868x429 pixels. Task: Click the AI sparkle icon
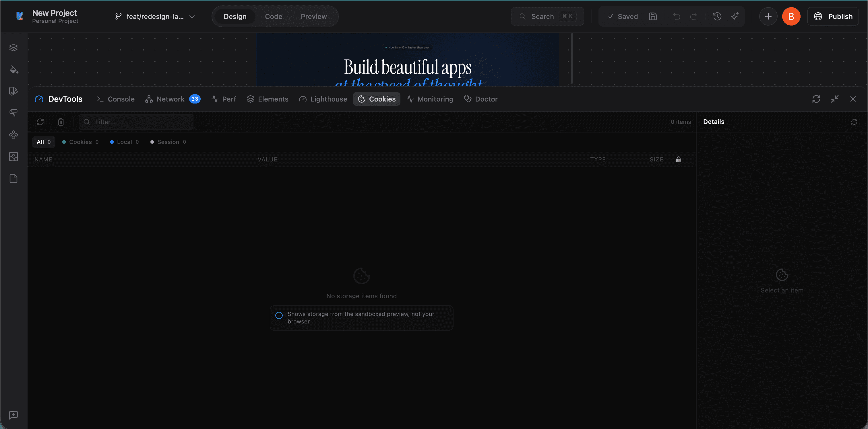(x=735, y=16)
